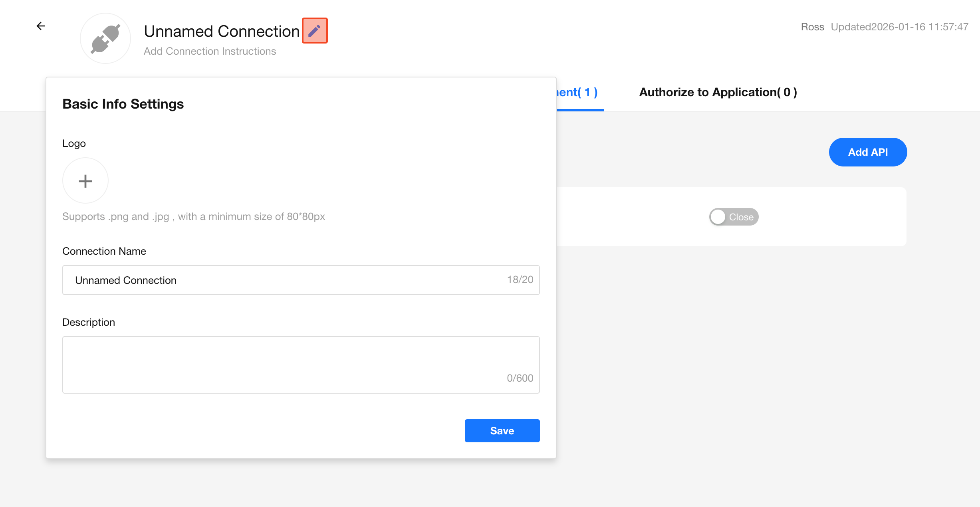Viewport: 980px width, 507px height.
Task: Click the Add Connection Instructions text
Action: click(210, 51)
